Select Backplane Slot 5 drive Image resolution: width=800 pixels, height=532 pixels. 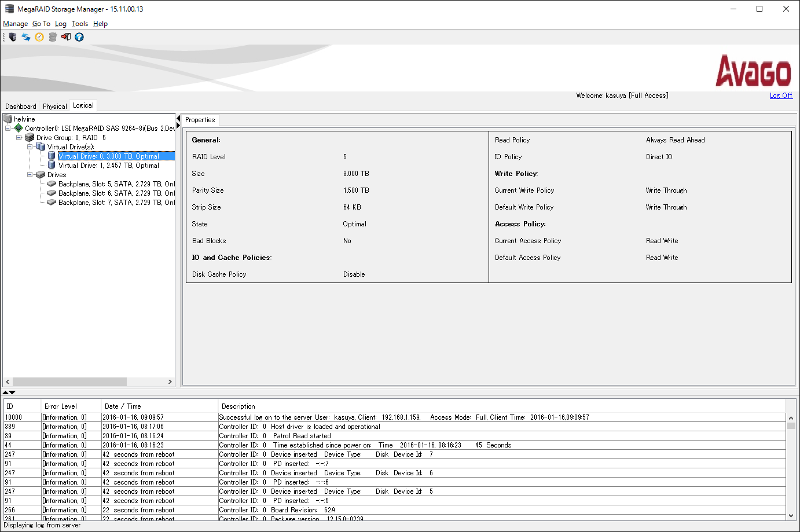(x=116, y=184)
